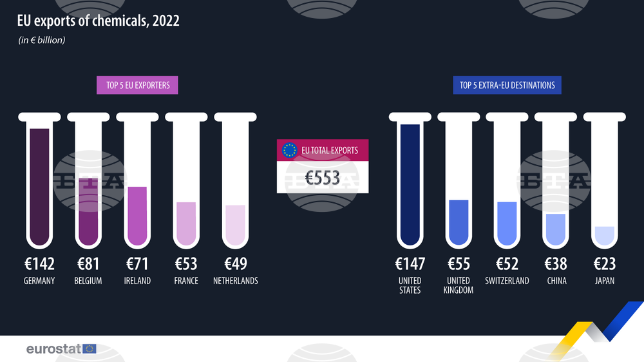
Task: Click the Japan €23 test tube
Action: (x=605, y=180)
